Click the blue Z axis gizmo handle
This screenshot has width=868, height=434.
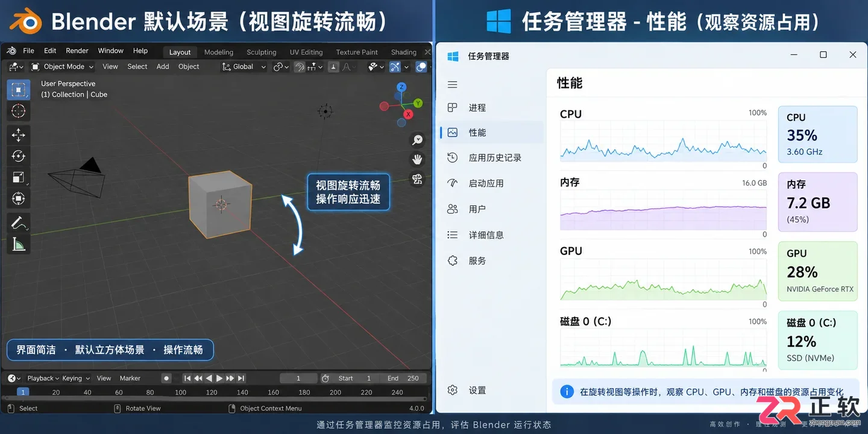pyautogui.click(x=402, y=87)
